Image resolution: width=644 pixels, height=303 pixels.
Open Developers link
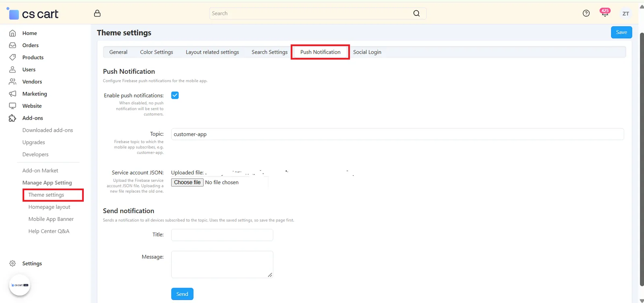point(35,154)
